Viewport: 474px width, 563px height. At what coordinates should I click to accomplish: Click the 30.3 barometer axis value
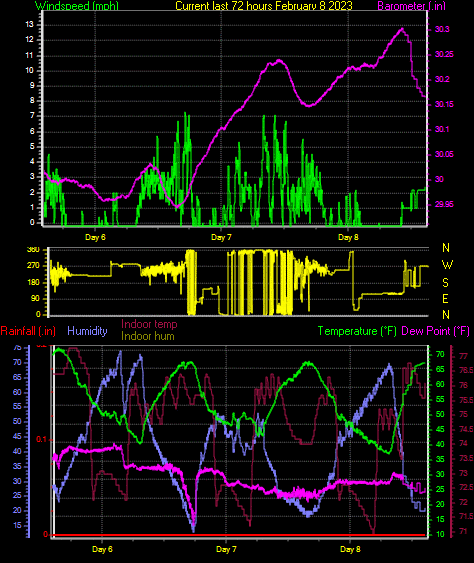tap(442, 29)
